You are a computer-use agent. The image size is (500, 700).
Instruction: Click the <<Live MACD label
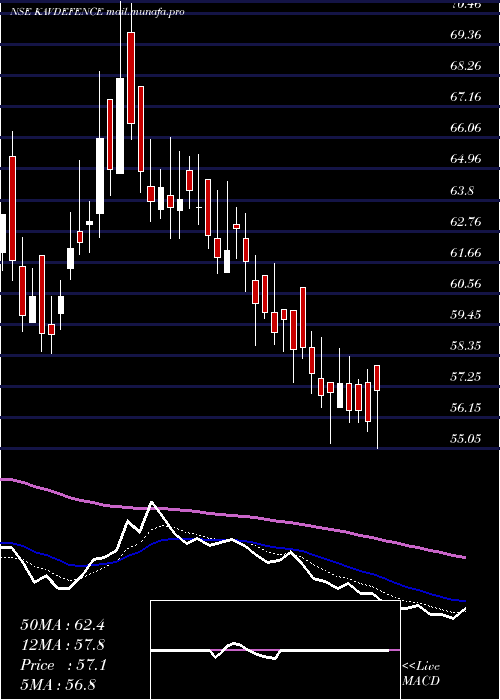[x=421, y=673]
